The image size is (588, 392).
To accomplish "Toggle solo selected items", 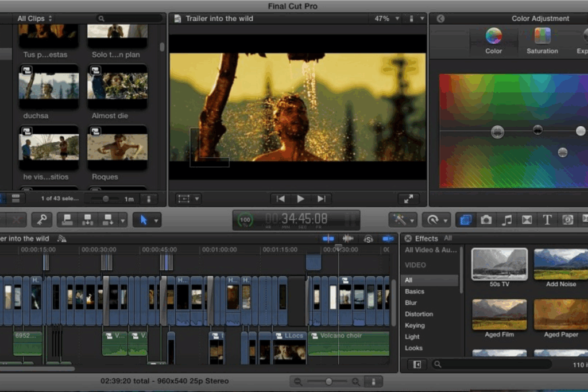I will tap(368, 239).
